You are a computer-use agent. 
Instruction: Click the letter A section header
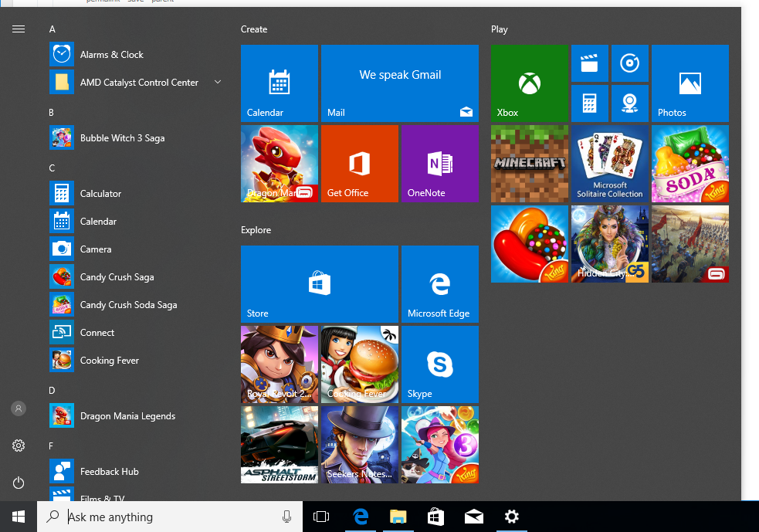click(53, 29)
